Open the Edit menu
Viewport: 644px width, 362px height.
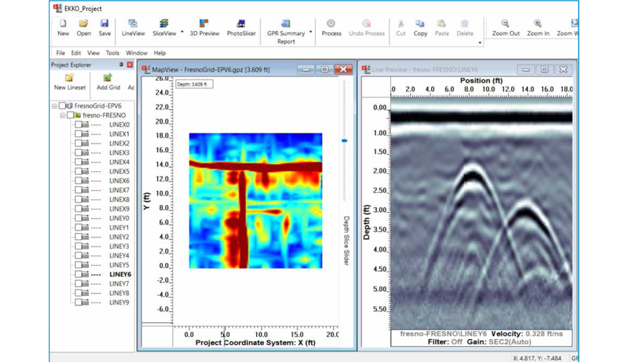(76, 53)
